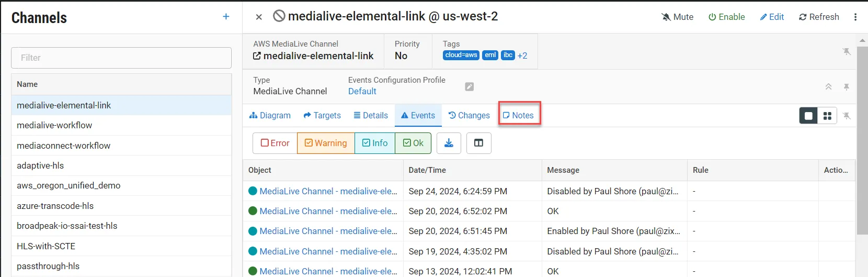Switch to the Notes tab
The width and height of the screenshot is (868, 277).
tap(518, 115)
